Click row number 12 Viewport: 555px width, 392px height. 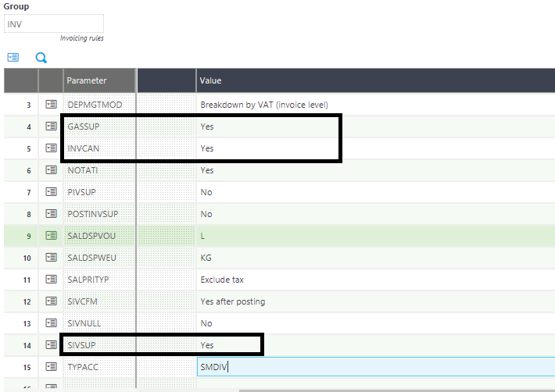click(27, 302)
